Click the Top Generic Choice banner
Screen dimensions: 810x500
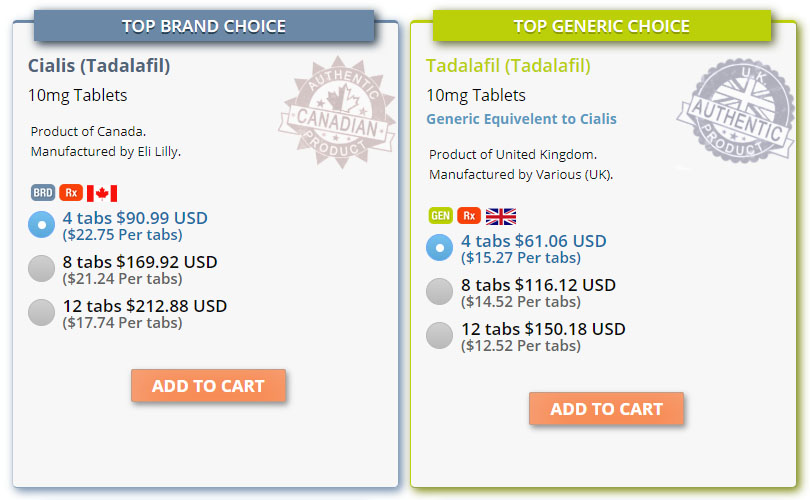[x=602, y=26]
